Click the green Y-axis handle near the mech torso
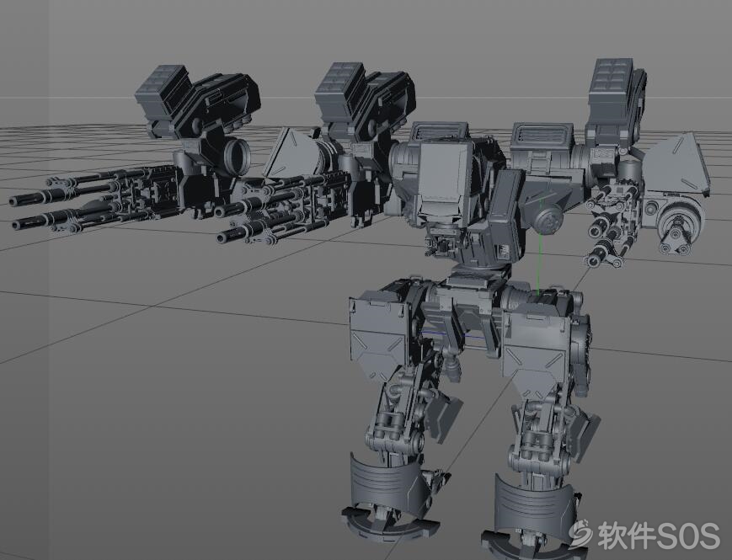The height and width of the screenshot is (560, 732). [x=539, y=245]
